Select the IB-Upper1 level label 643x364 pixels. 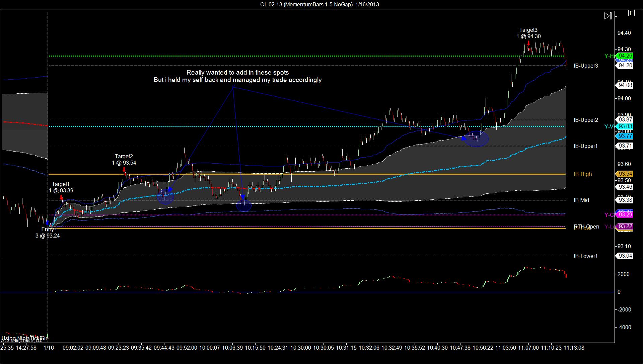[x=586, y=146]
